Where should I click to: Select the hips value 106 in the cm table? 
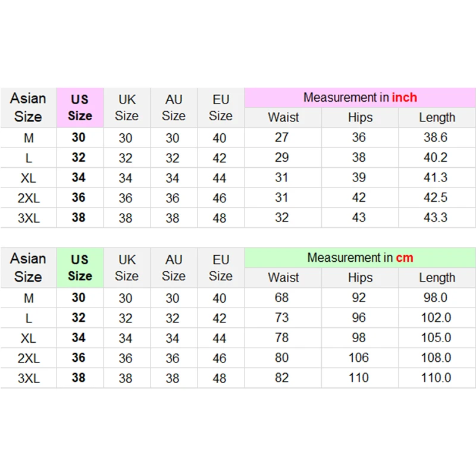(359, 358)
